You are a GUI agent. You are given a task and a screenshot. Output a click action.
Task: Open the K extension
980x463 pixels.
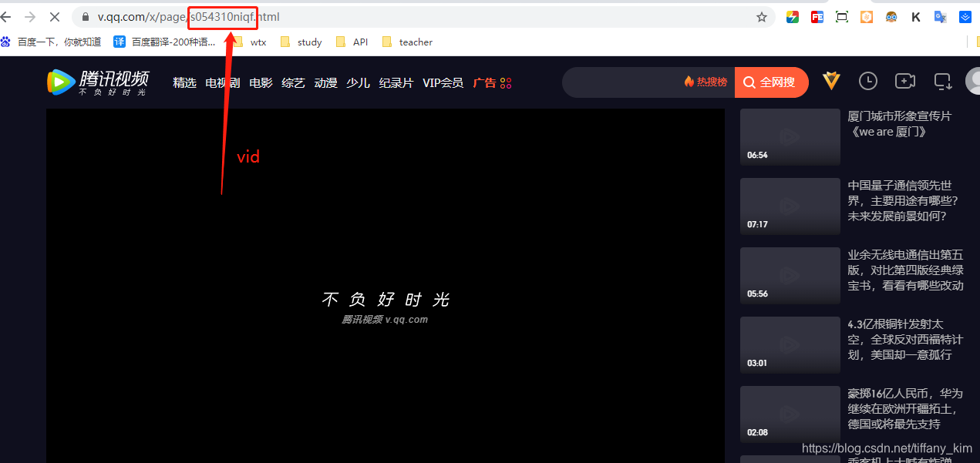click(916, 17)
